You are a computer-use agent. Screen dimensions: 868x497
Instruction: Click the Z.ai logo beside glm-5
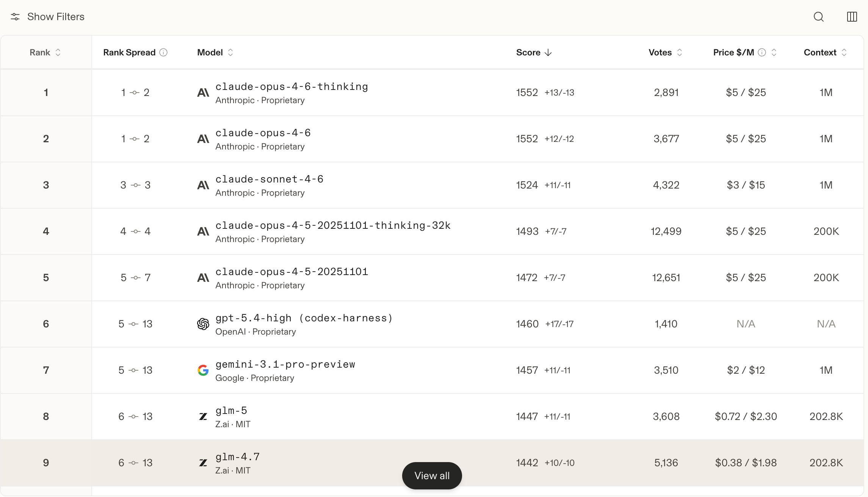203,417
